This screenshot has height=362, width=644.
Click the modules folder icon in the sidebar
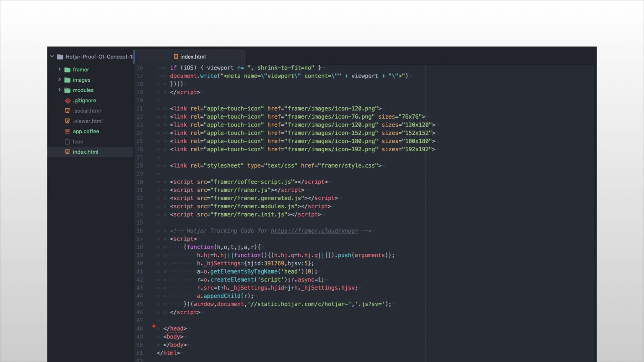(68, 90)
